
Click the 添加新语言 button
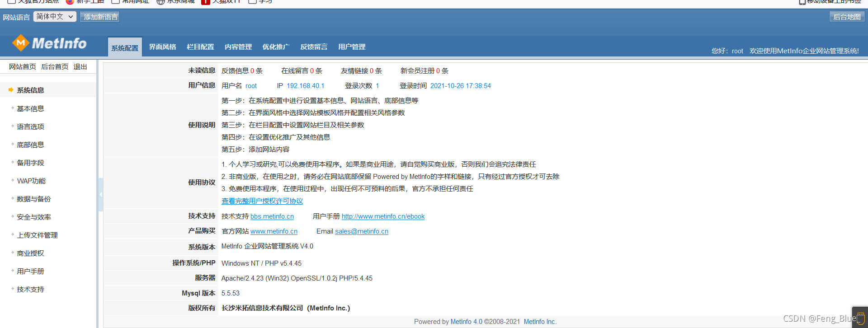coord(100,17)
